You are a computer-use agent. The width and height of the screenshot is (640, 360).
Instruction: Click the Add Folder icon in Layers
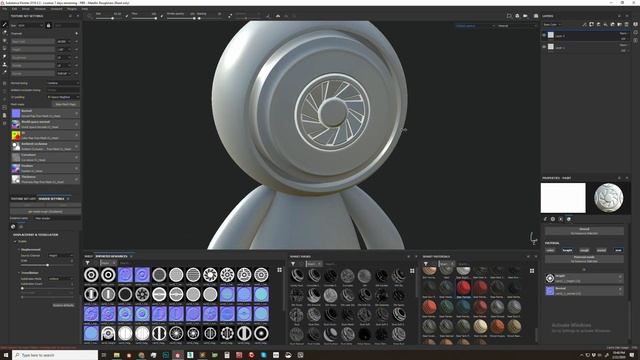click(x=620, y=24)
